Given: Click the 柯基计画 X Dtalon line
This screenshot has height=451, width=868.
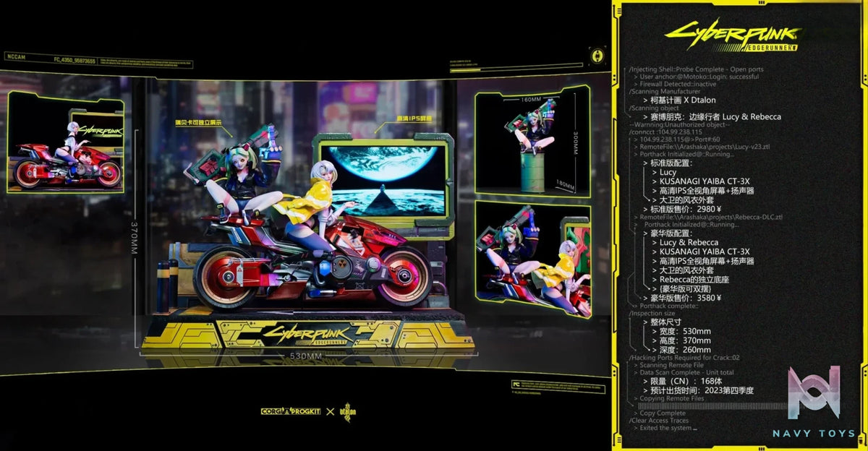Looking at the screenshot, I should click(678, 100).
